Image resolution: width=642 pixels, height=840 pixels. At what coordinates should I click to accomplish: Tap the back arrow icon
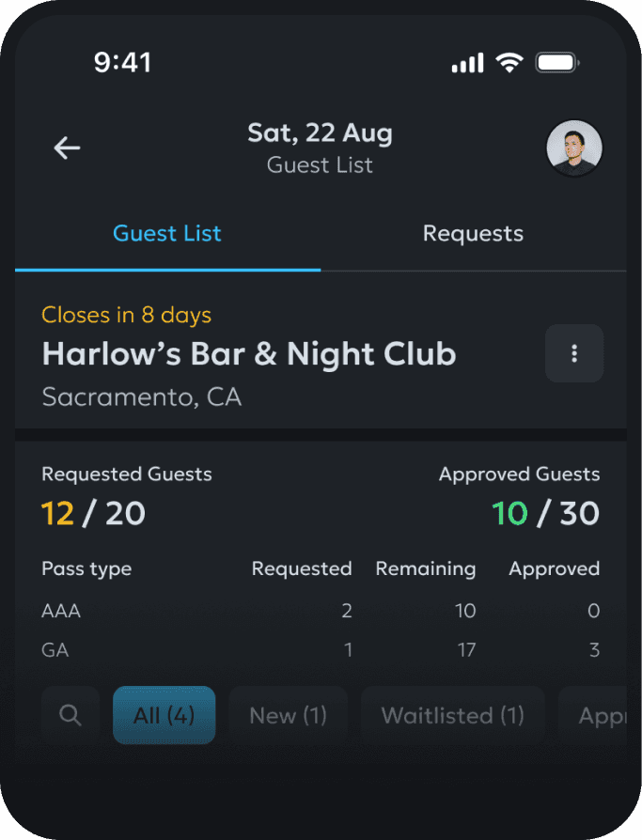click(x=67, y=148)
